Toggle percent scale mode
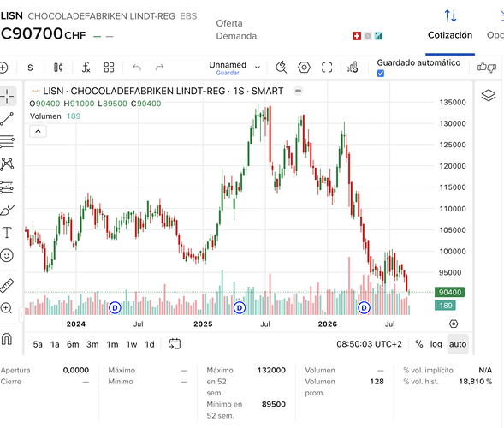The image size is (504, 428). pos(418,344)
